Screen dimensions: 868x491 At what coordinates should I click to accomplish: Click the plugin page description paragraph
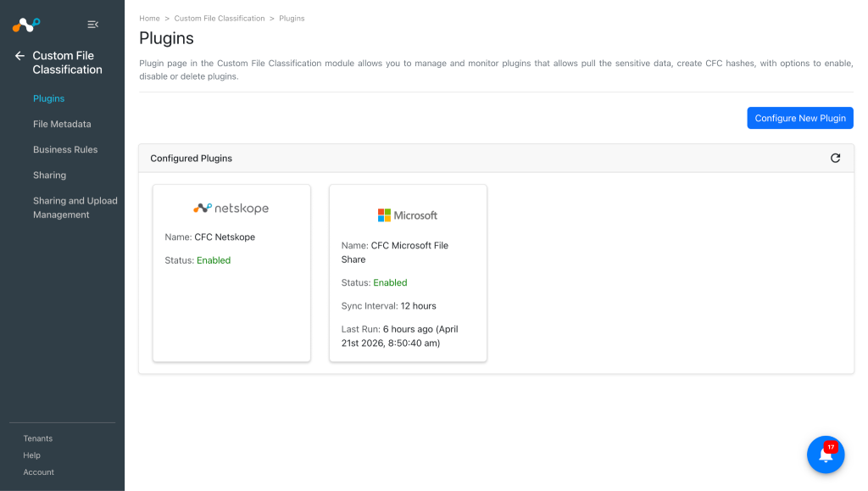pos(496,70)
